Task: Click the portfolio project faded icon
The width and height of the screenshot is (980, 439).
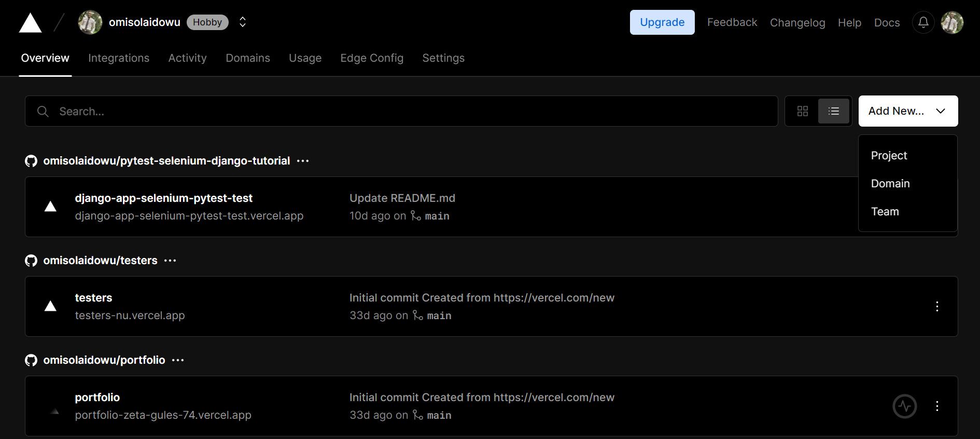Action: point(54,411)
